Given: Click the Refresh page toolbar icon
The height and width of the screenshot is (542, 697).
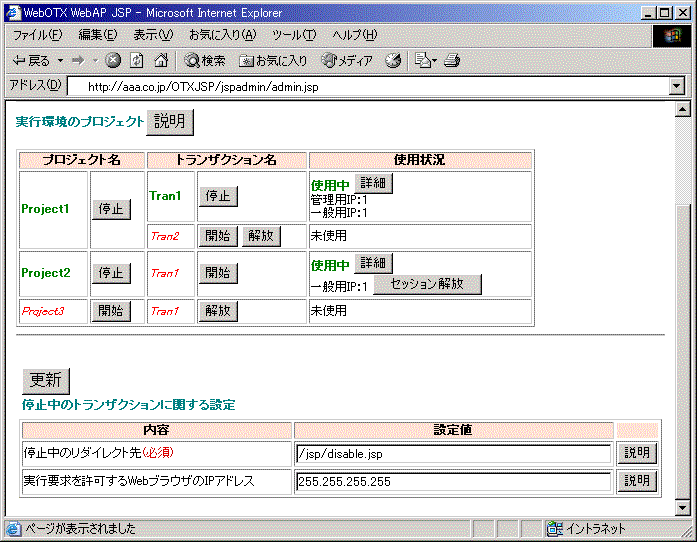Looking at the screenshot, I should [x=136, y=61].
